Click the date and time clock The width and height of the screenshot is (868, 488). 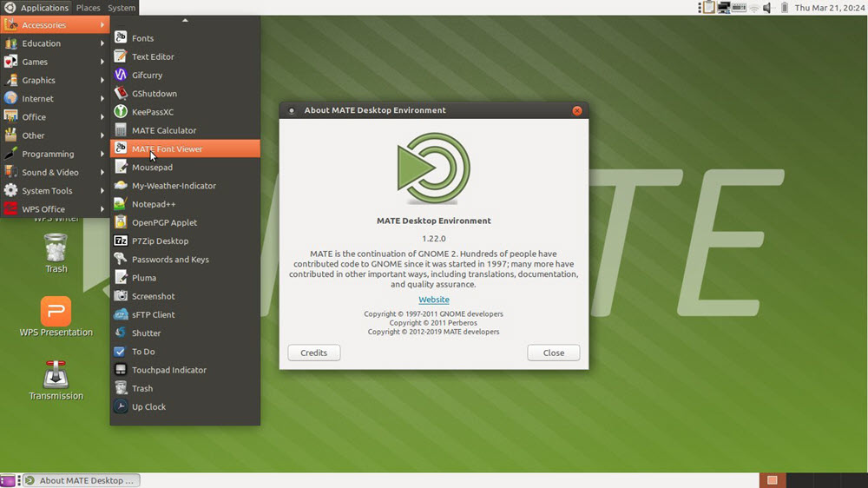click(828, 8)
